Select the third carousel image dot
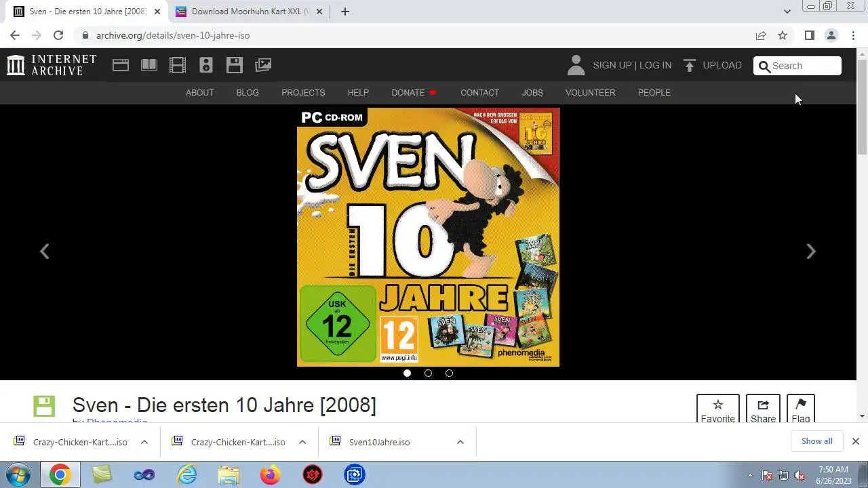The width and height of the screenshot is (868, 488). pos(449,373)
